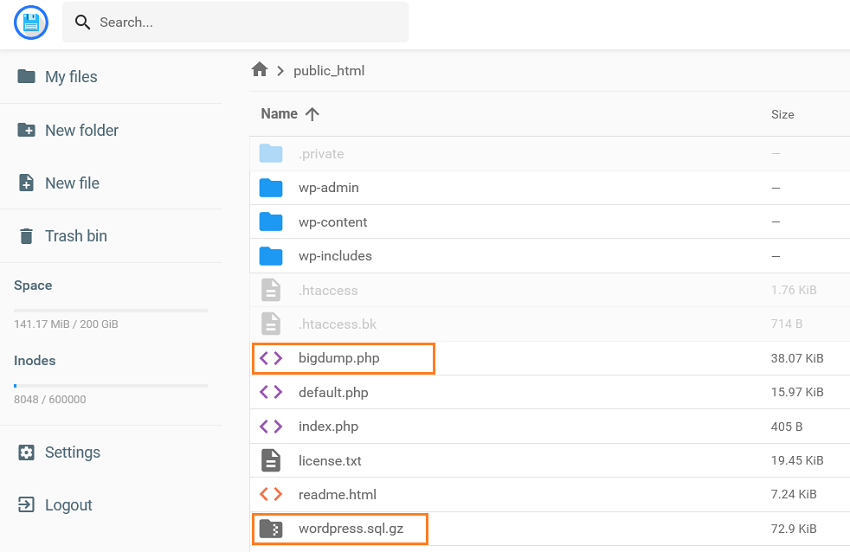Click the readme.html orange code icon
This screenshot has height=552, width=850.
click(x=271, y=494)
